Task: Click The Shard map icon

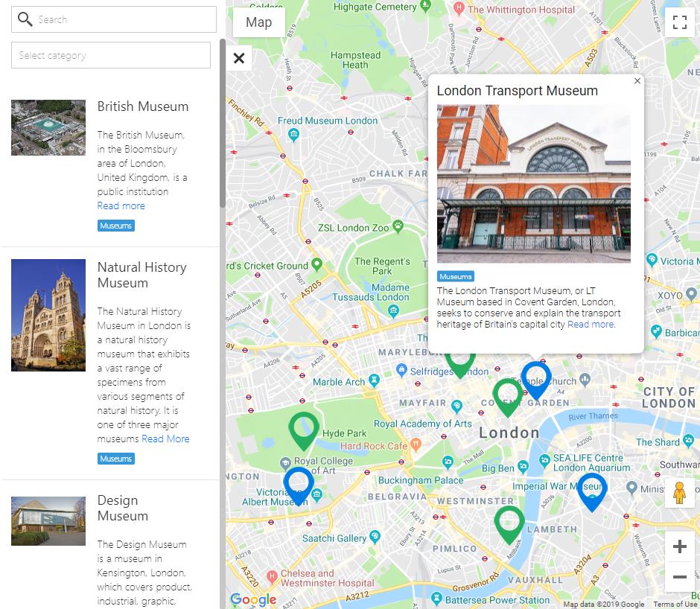Action: [688, 441]
